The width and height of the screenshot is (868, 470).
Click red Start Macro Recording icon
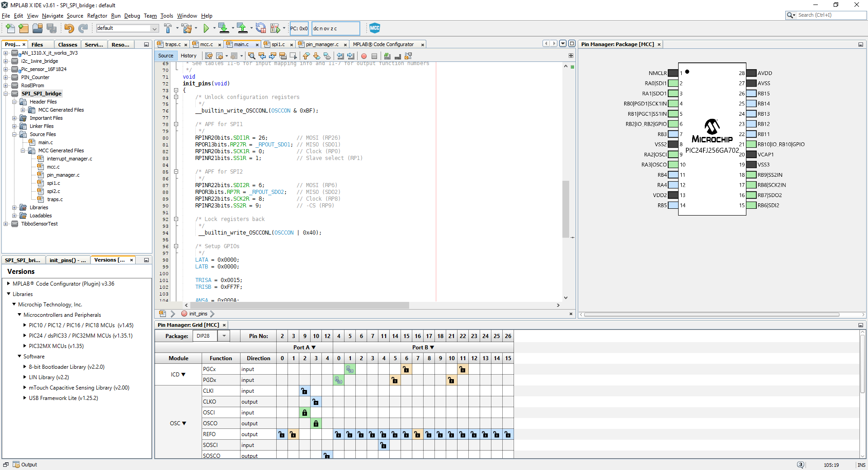point(364,56)
